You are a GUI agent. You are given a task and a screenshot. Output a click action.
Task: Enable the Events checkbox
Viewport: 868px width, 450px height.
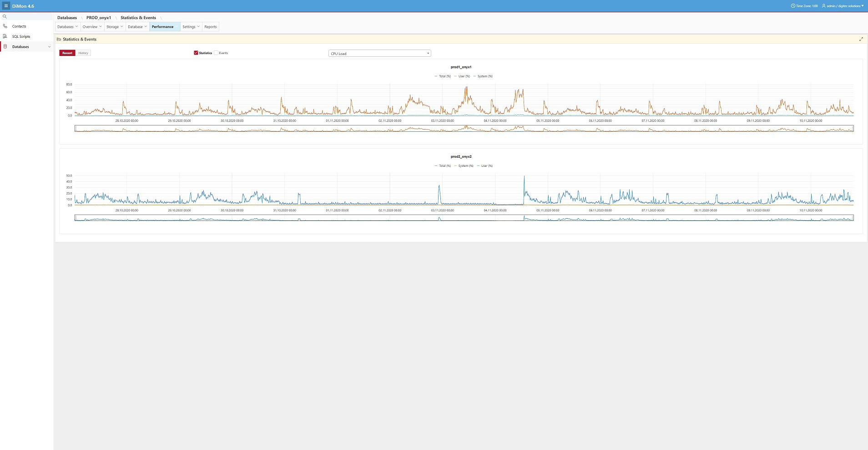[217, 53]
